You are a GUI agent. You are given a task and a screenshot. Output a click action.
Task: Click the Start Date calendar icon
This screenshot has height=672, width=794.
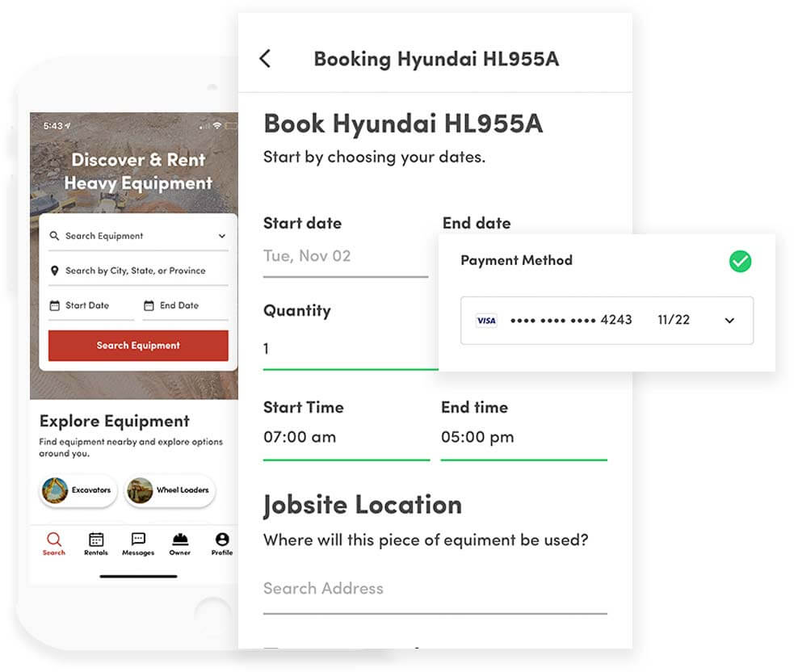point(54,305)
